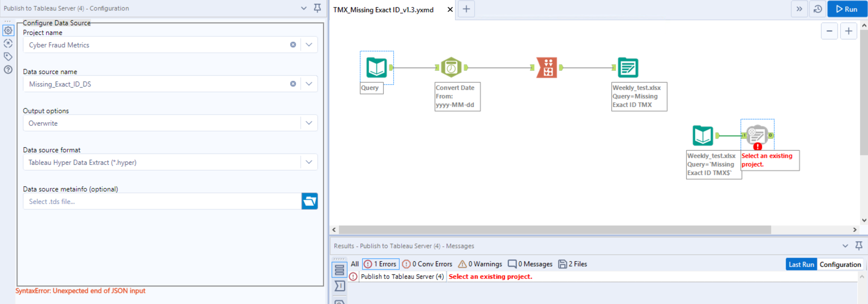
Task: Expand the Output options dropdown
Action: [309, 123]
